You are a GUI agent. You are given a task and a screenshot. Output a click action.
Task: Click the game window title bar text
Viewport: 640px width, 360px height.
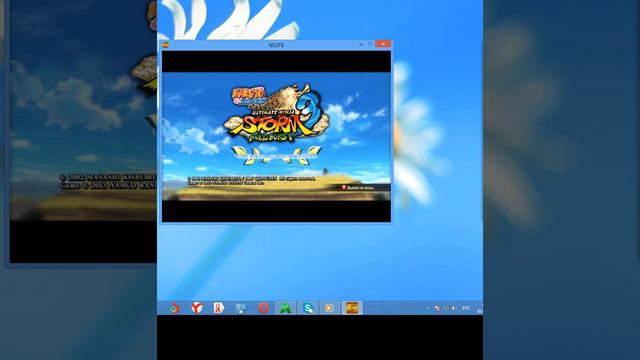click(276, 45)
